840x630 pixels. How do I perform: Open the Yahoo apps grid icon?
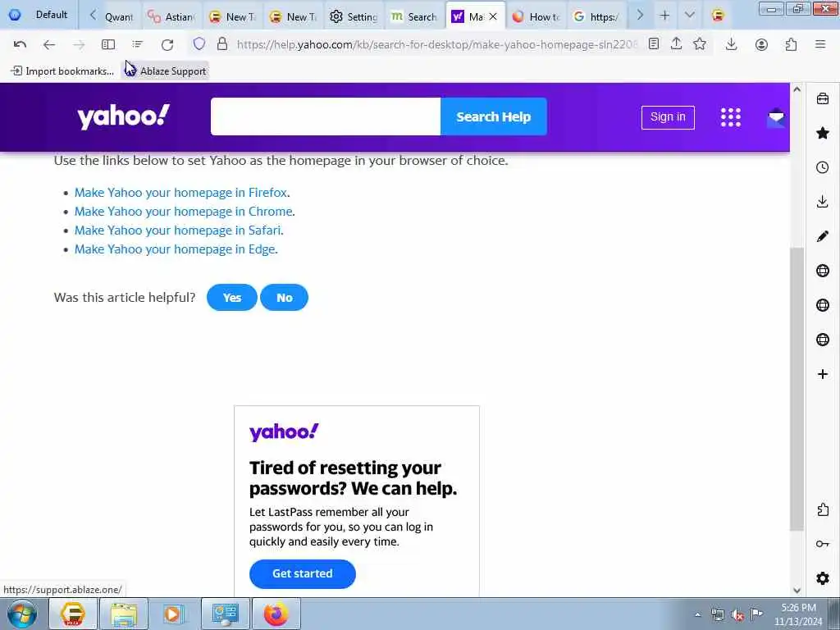[731, 116]
